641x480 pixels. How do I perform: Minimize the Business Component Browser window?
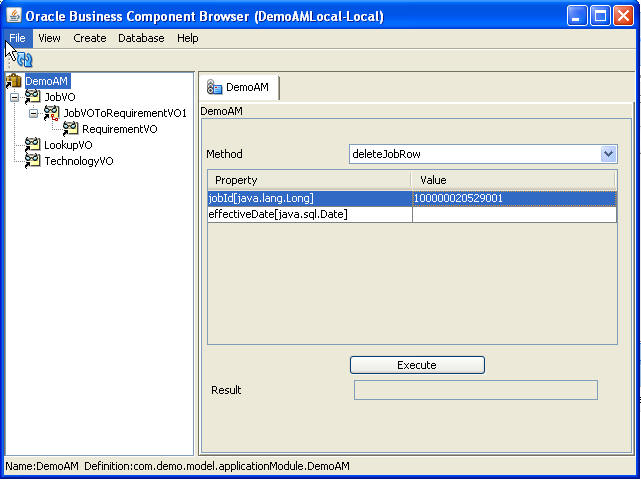[x=577, y=16]
